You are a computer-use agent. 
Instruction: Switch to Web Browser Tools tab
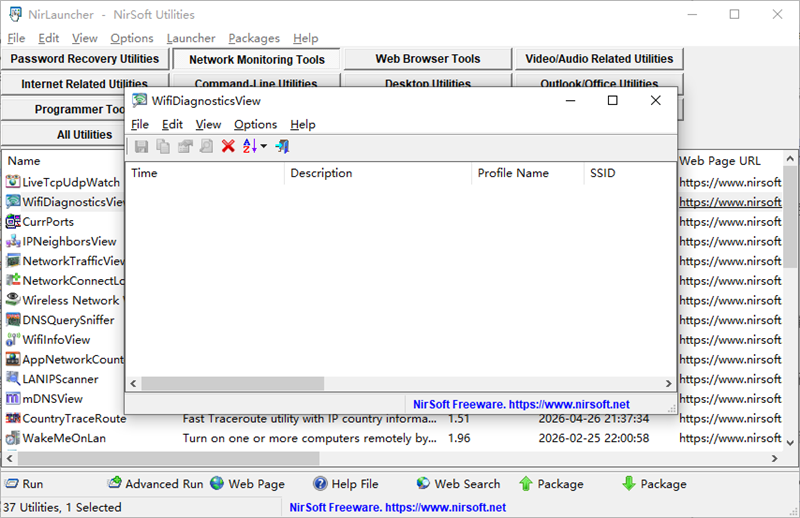(x=428, y=59)
